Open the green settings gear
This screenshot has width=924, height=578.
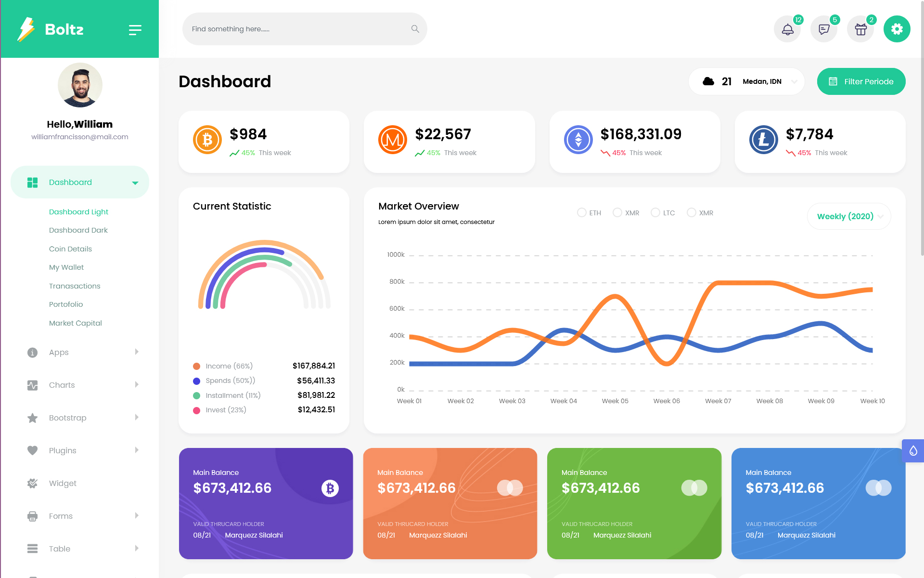pos(897,29)
